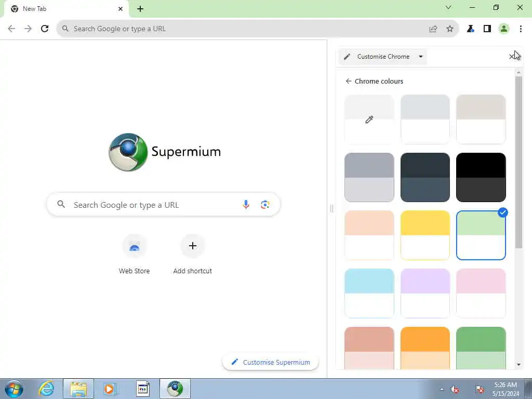
Task: Select the warm beige-grey colour swatch
Action: pos(481,119)
